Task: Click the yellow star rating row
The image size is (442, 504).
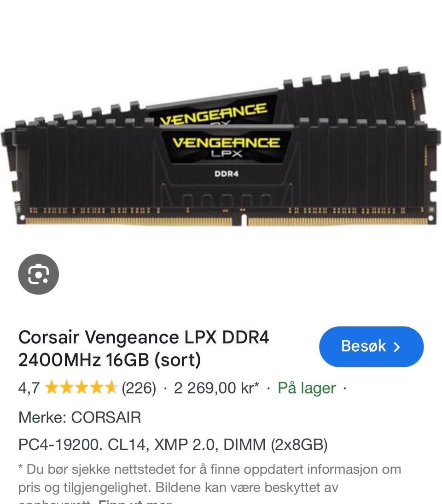Action: click(x=81, y=388)
